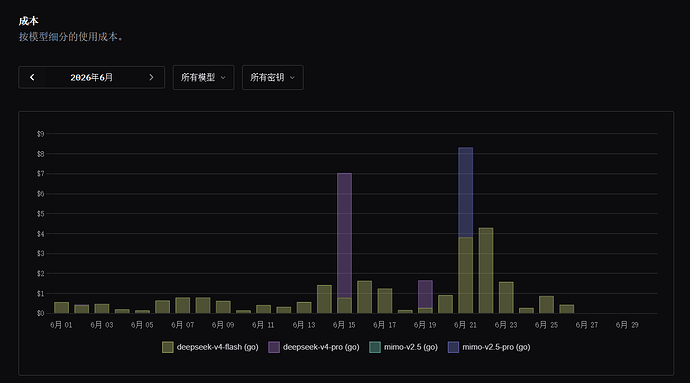Click the 6月 01 x-axis label
The width and height of the screenshot is (690, 383).
pyautogui.click(x=61, y=325)
